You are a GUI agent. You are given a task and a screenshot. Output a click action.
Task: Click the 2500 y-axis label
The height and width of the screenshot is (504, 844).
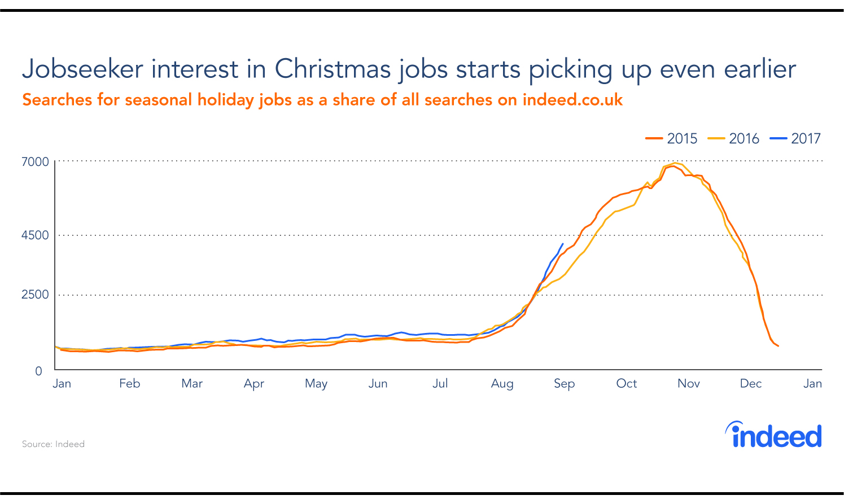point(35,295)
